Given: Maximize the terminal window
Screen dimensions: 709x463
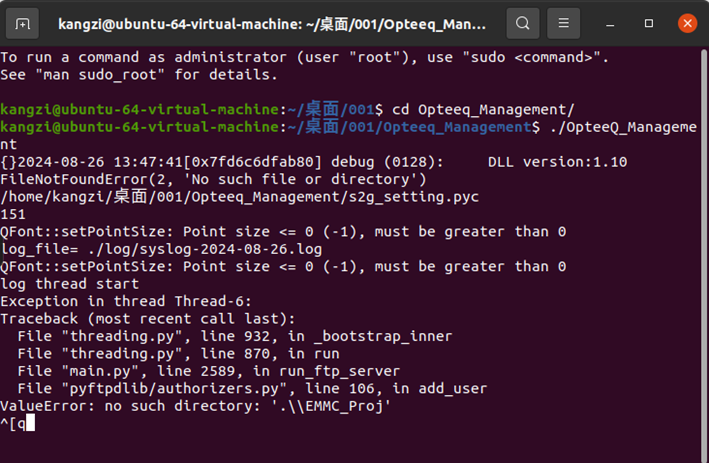Looking at the screenshot, I should point(650,22).
